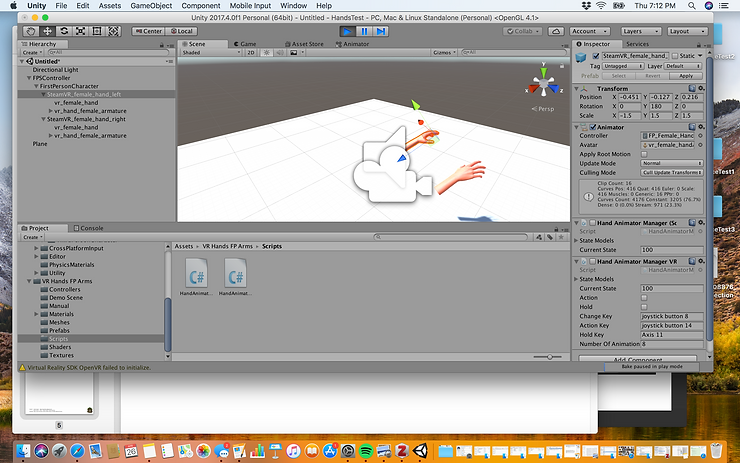Select the Hand tool in toolbar
The image size is (740, 463).
click(31, 31)
